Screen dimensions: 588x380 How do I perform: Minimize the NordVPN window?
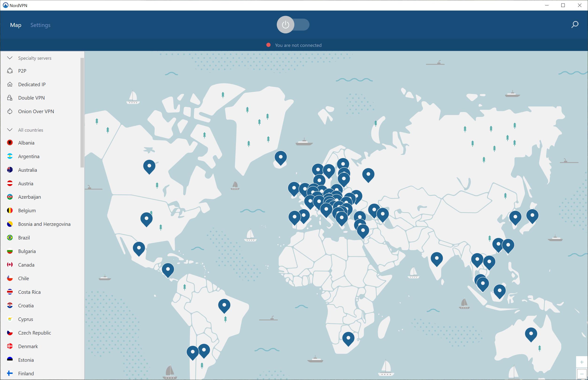547,5
